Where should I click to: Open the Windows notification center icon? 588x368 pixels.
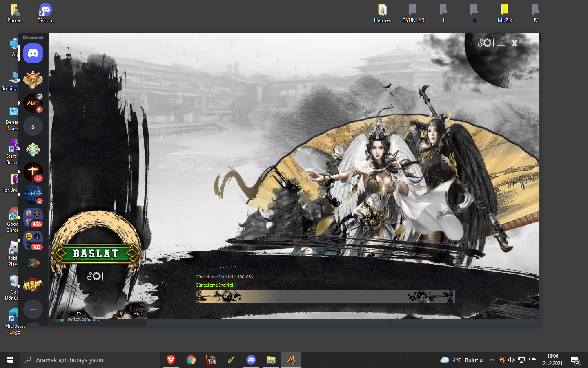tap(575, 360)
